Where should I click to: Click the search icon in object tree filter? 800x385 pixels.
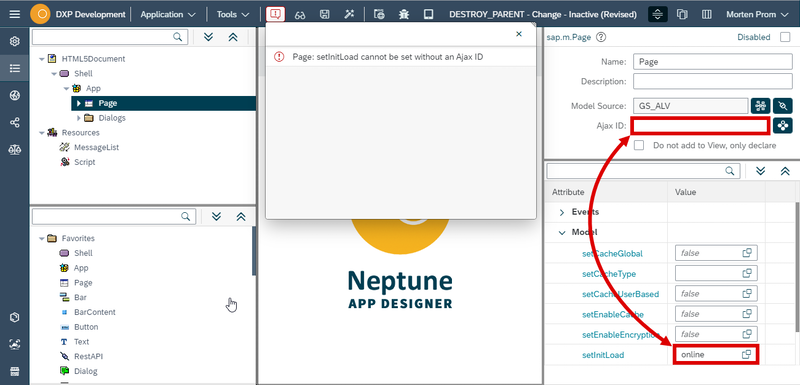tap(177, 37)
